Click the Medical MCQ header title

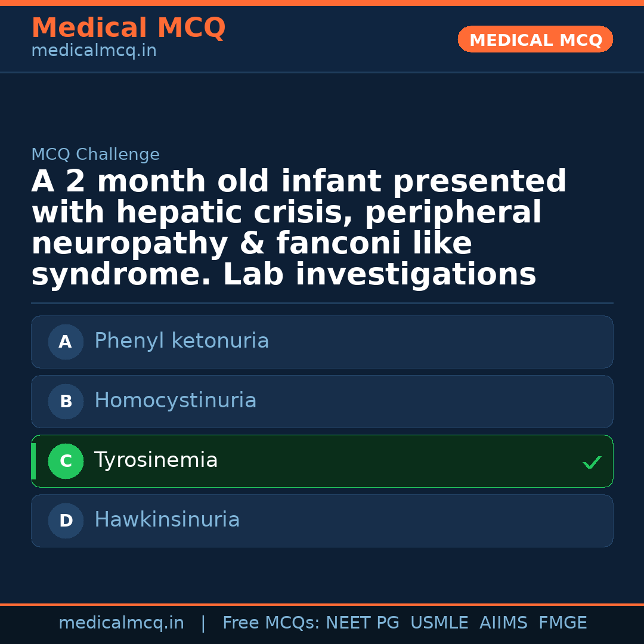tap(128, 28)
